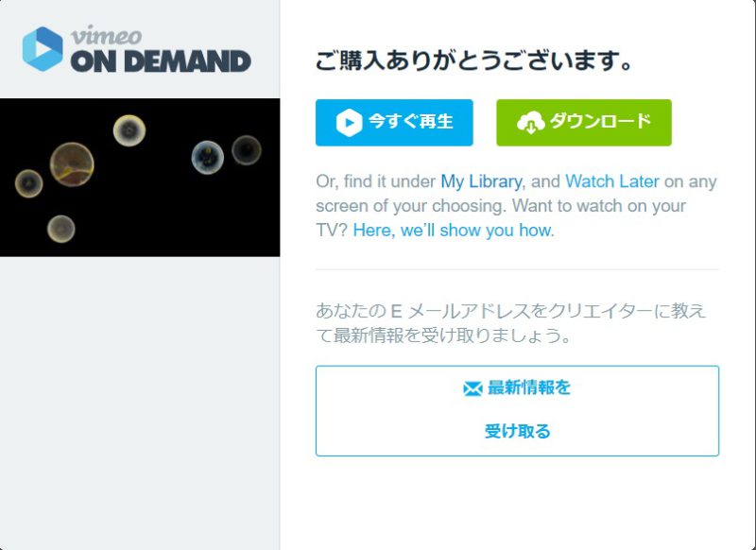Click 受け取る in the updates button
This screenshot has height=550, width=756.
[517, 431]
